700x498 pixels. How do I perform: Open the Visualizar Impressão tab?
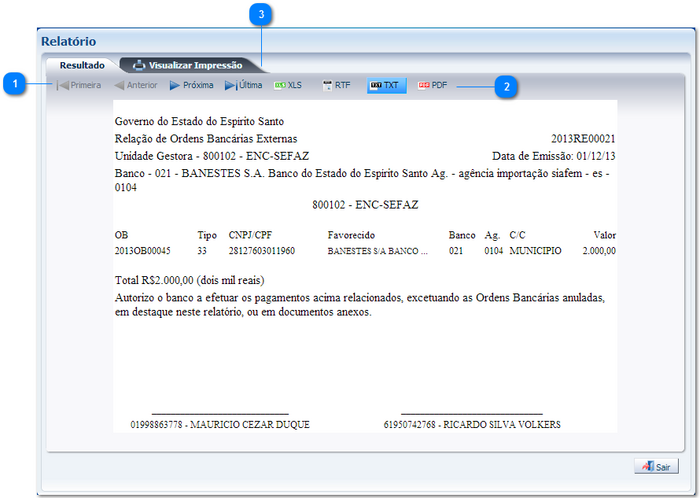coord(191,65)
